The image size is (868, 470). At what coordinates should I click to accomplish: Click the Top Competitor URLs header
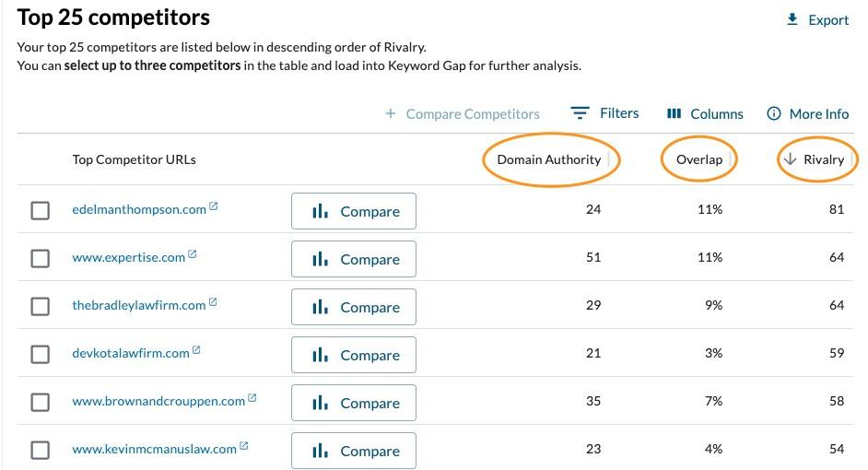[x=135, y=159]
